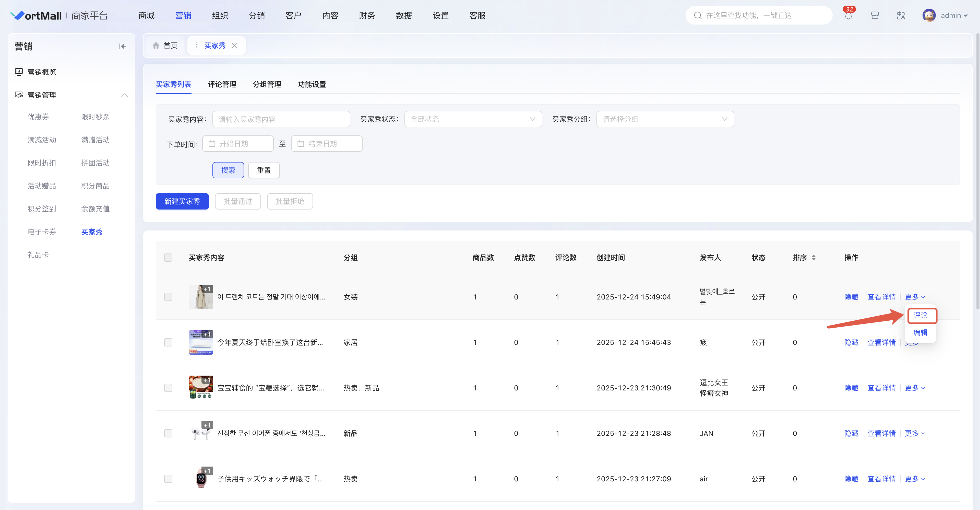Open the 买家秀状态 dropdown
980x510 pixels.
(x=473, y=119)
